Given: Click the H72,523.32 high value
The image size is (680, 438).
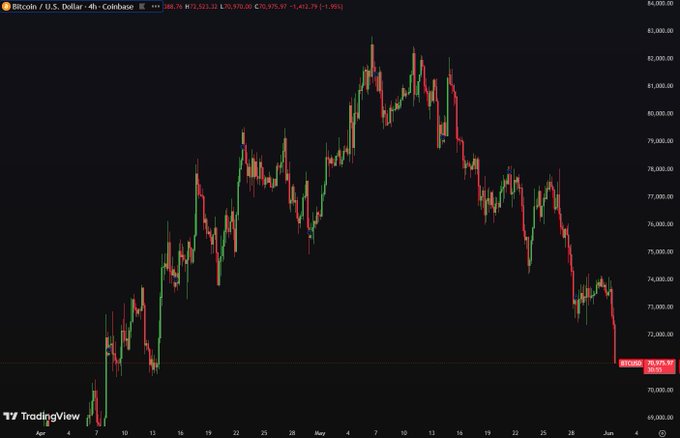Looking at the screenshot, I should pos(201,7).
